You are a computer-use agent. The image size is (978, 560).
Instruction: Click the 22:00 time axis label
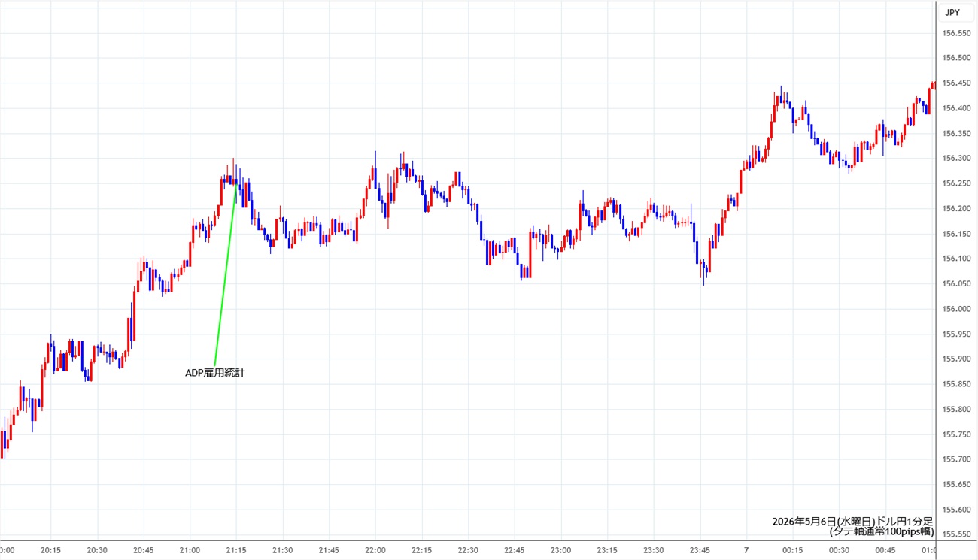click(x=375, y=550)
